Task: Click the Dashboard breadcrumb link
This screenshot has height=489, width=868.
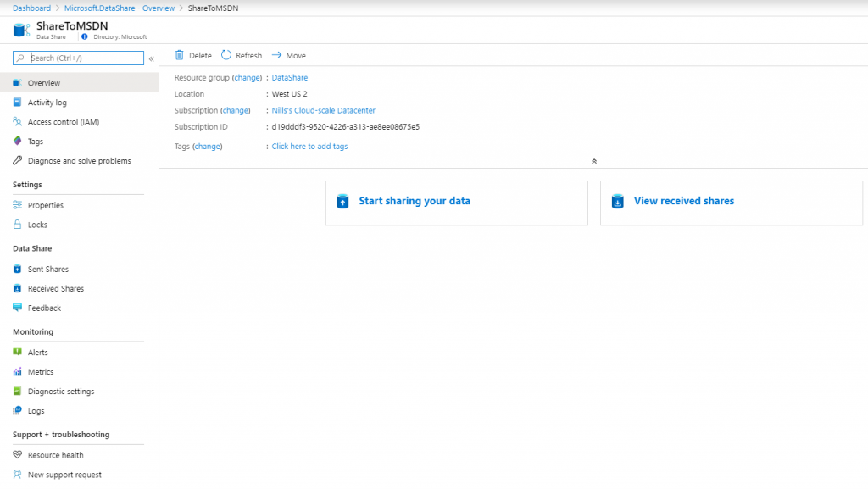Action: (31, 8)
